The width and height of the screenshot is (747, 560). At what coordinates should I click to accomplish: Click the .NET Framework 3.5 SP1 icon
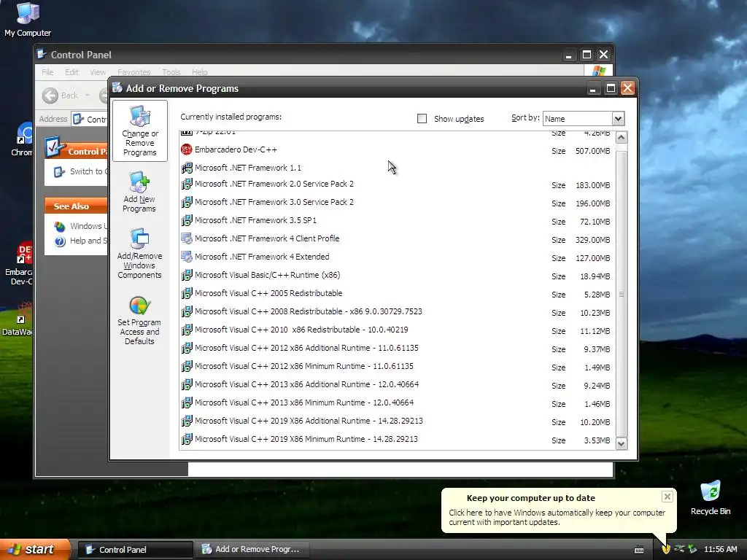(186, 220)
